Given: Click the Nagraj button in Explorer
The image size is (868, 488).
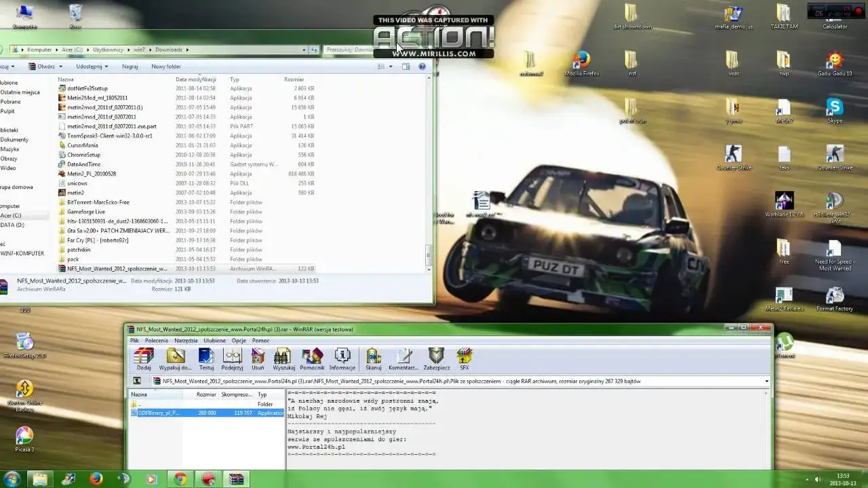Looking at the screenshot, I should tap(130, 66).
